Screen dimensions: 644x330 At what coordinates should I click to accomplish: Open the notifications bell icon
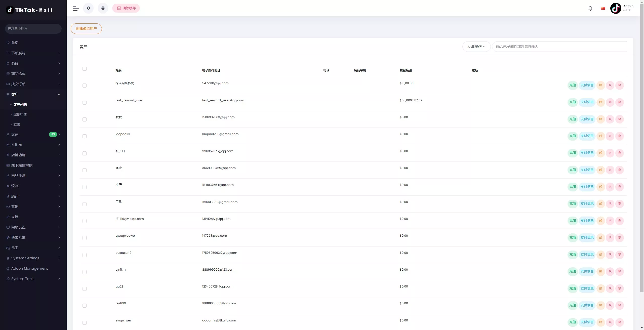(590, 8)
